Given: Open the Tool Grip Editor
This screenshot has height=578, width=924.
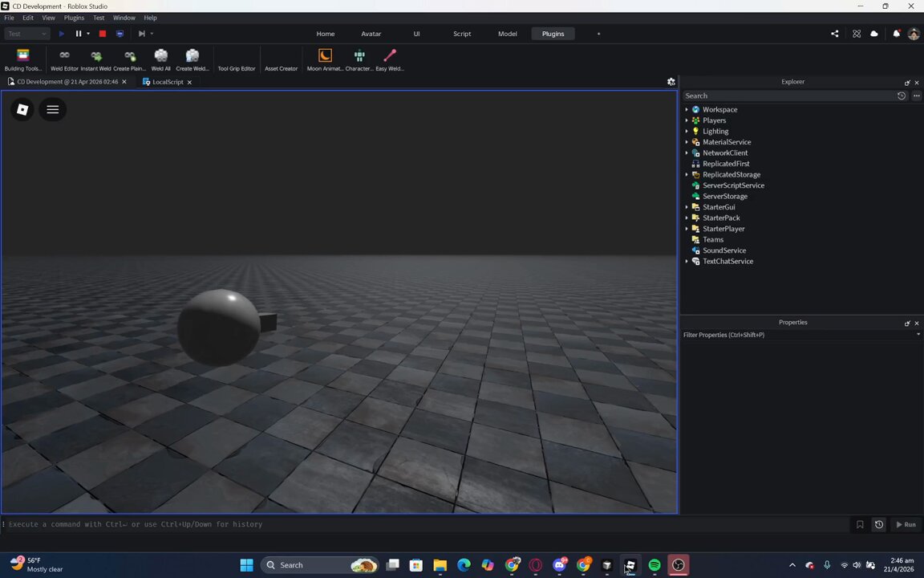Looking at the screenshot, I should click(237, 59).
